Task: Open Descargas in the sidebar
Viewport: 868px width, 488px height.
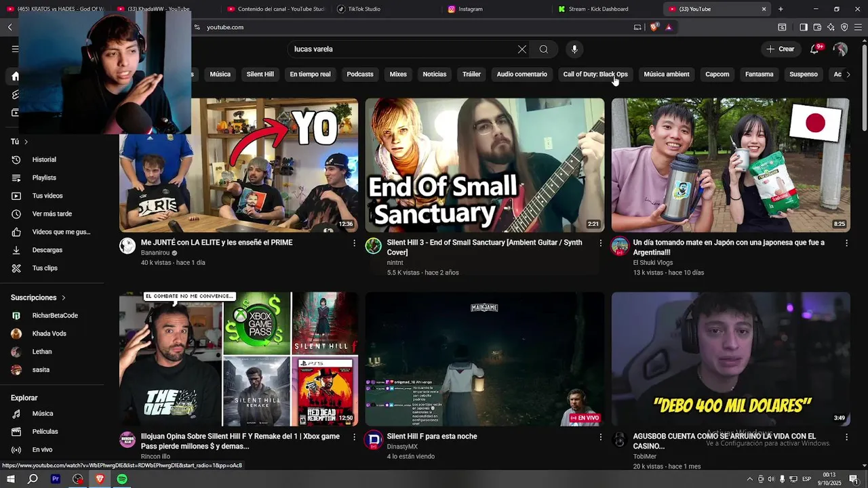Action: pos(47,250)
